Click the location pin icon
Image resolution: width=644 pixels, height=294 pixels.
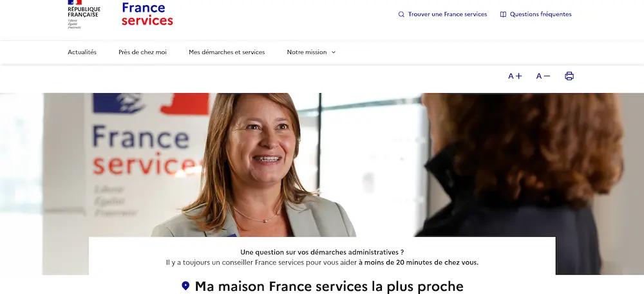tap(185, 286)
